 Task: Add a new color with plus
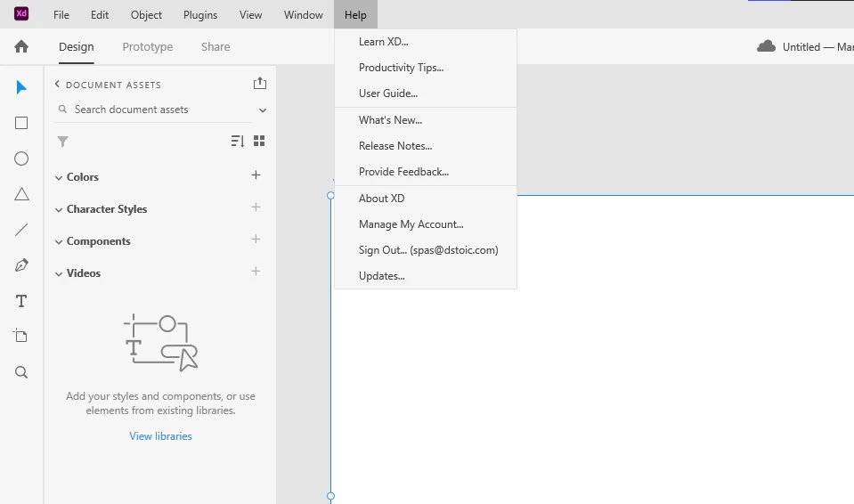click(x=256, y=175)
